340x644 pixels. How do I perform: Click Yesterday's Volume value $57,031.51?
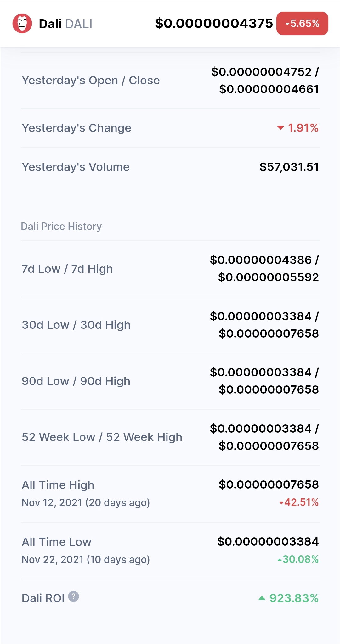click(x=289, y=167)
